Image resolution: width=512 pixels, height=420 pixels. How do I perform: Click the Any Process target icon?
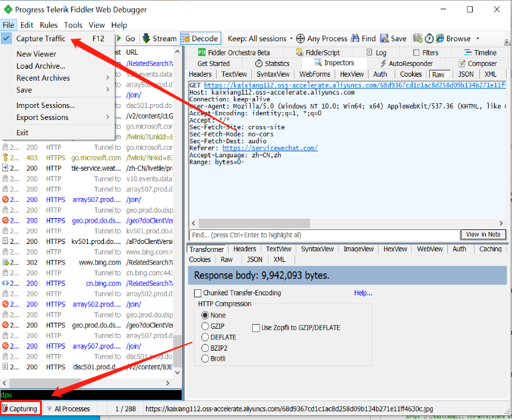coord(301,39)
